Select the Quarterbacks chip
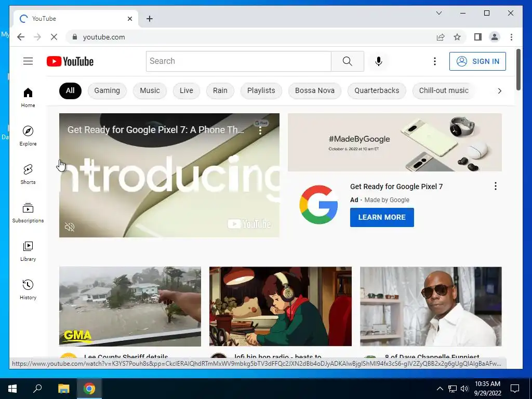The width and height of the screenshot is (532, 399). click(377, 90)
